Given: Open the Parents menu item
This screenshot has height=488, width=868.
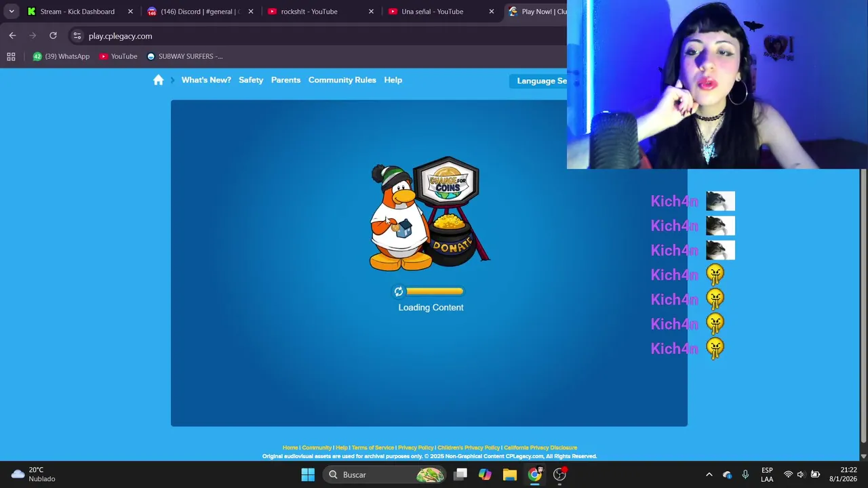Looking at the screenshot, I should (x=285, y=80).
